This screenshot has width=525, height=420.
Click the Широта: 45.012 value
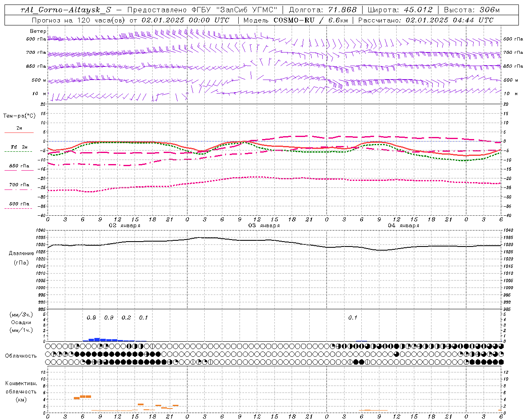pos(400,10)
